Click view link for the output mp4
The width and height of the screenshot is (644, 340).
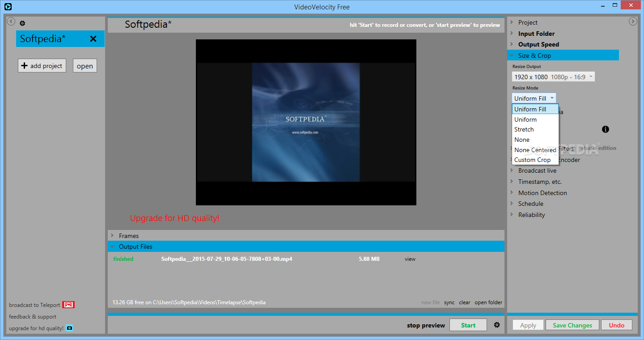coord(410,259)
